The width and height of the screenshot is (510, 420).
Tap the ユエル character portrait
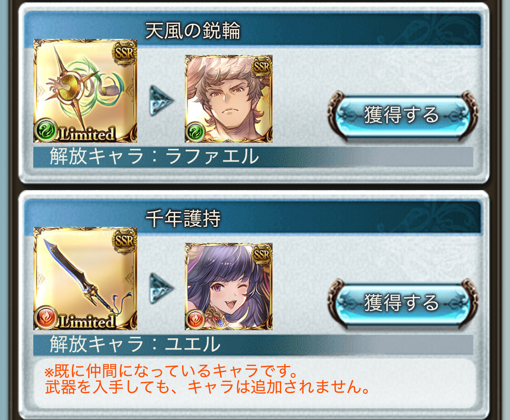click(228, 286)
